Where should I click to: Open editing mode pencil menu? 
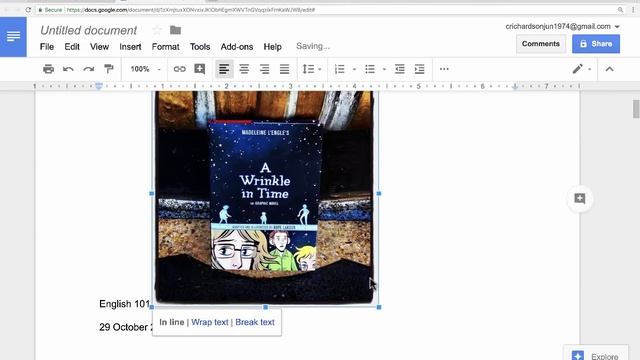pyautogui.click(x=581, y=69)
